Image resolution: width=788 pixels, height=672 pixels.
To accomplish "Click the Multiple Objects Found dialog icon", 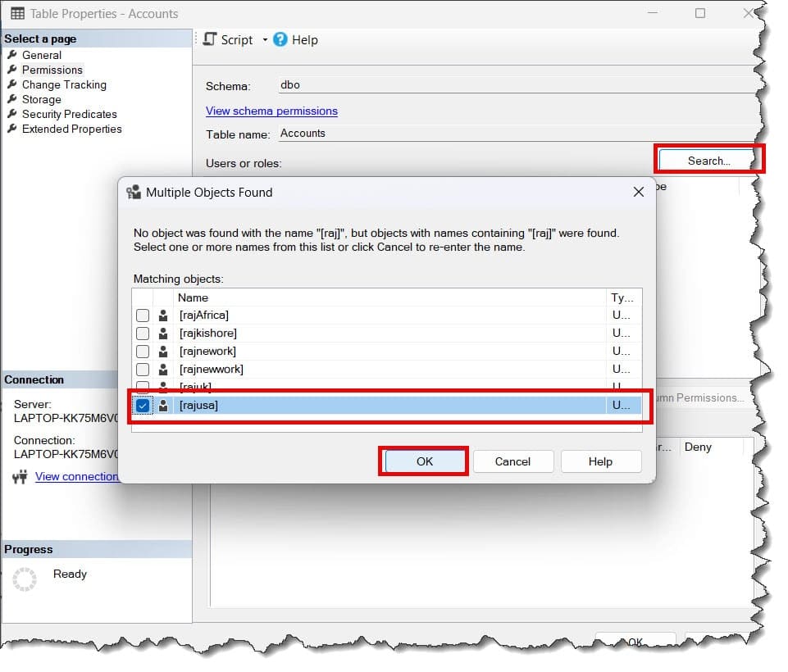I will point(134,192).
